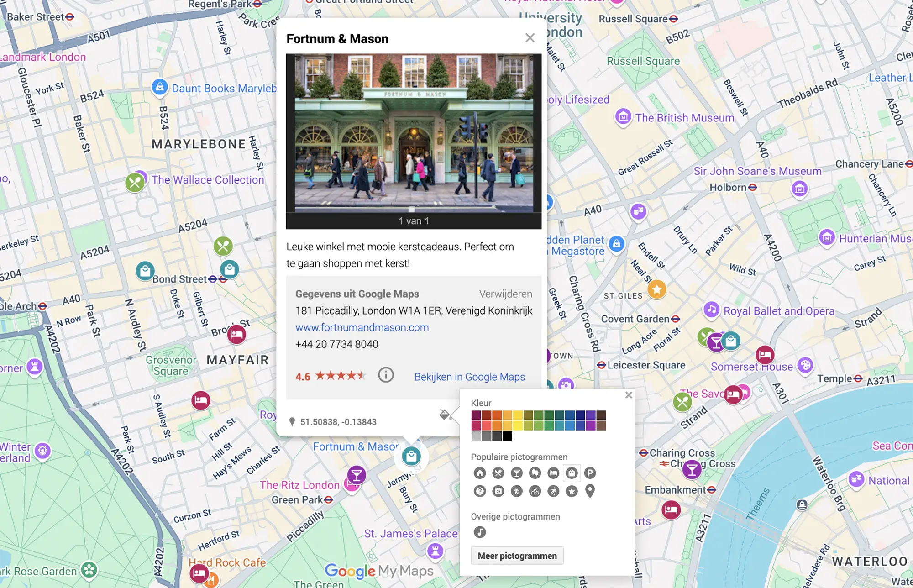The height and width of the screenshot is (588, 913).
Task: Pick the parking P pictogram
Action: 590,473
